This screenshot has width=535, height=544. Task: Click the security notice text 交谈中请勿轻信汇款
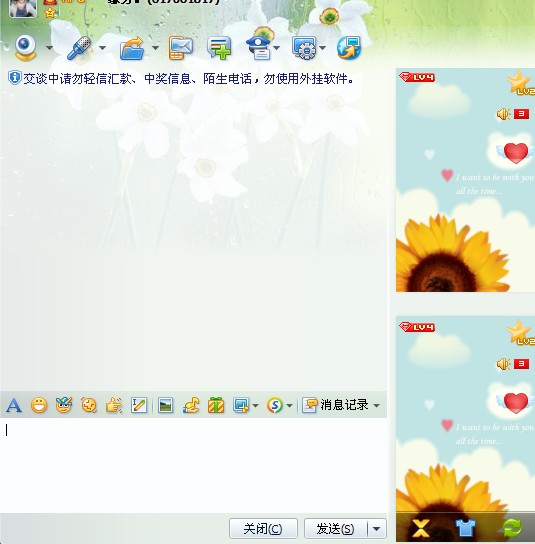pyautogui.click(x=188, y=79)
